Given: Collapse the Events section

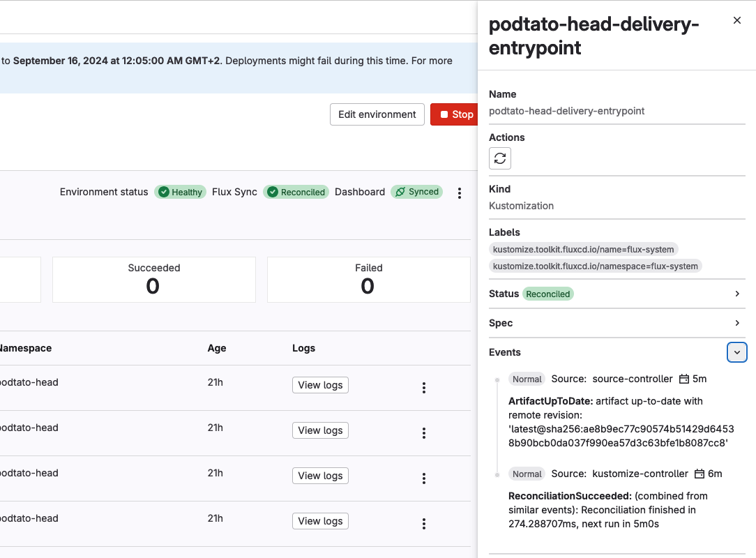Looking at the screenshot, I should [x=736, y=352].
